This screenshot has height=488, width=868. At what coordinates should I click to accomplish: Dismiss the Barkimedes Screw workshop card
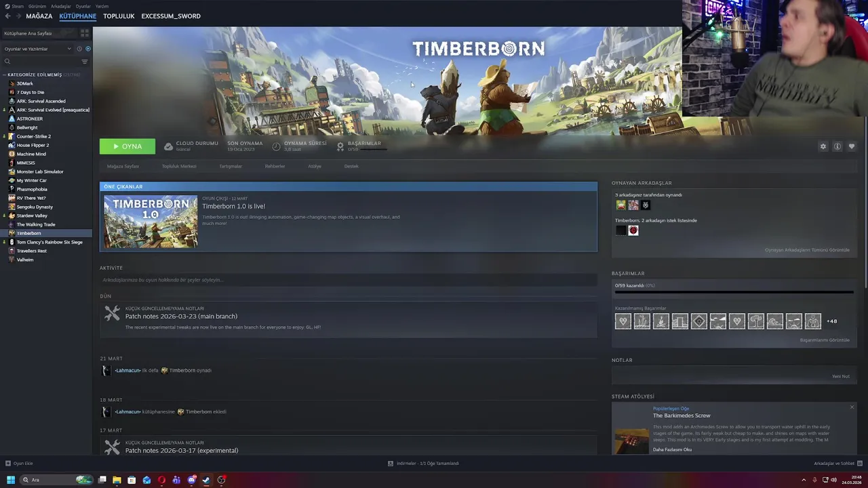tap(852, 407)
